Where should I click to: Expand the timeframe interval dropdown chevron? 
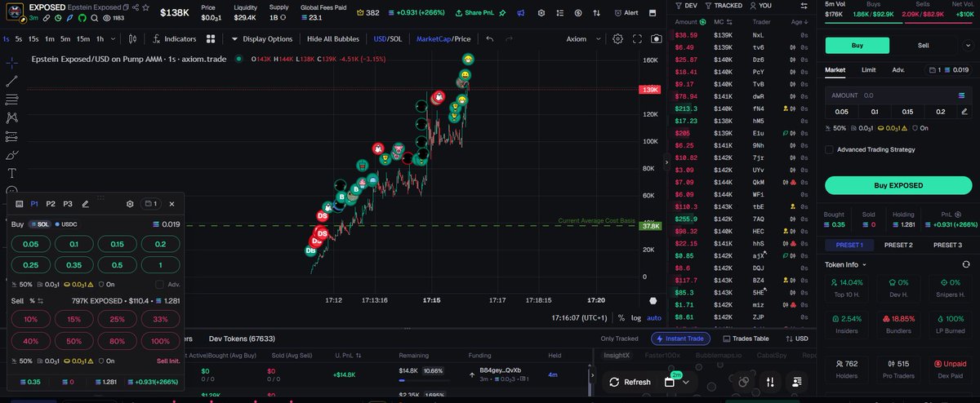[x=113, y=38]
